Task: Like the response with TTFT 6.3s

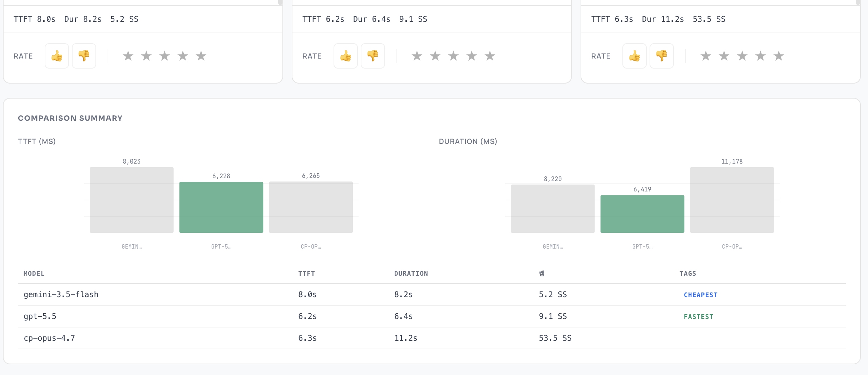Action: tap(635, 56)
